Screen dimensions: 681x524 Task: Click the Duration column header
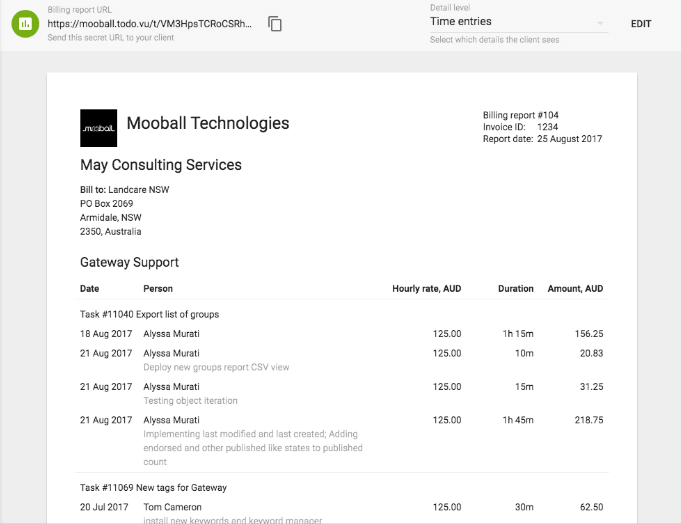516,289
